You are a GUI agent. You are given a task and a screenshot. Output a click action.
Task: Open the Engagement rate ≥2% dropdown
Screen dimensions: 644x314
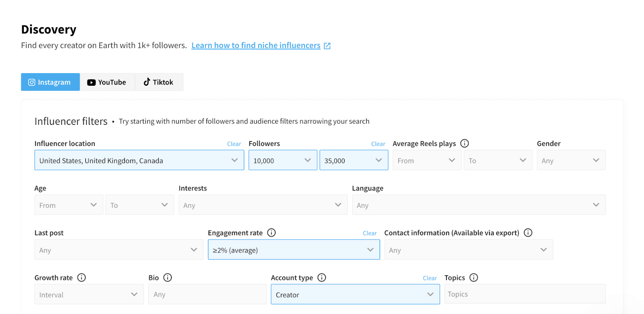point(294,250)
